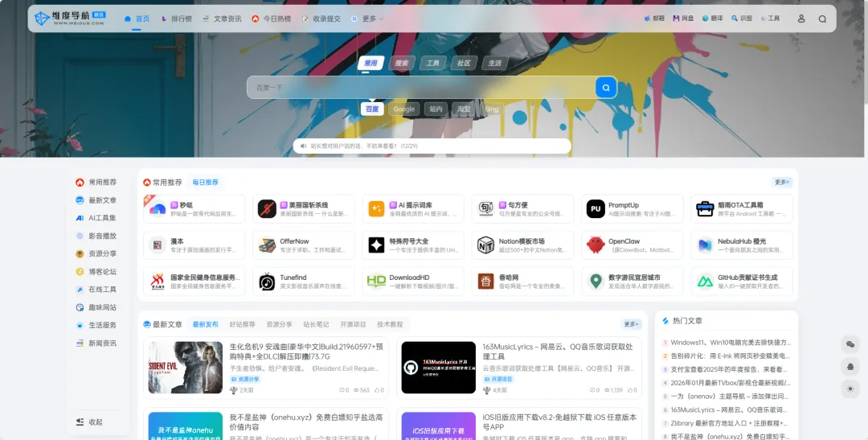Open 首页 in top navigation
Image resolution: width=868 pixels, height=440 pixels.
click(x=137, y=19)
